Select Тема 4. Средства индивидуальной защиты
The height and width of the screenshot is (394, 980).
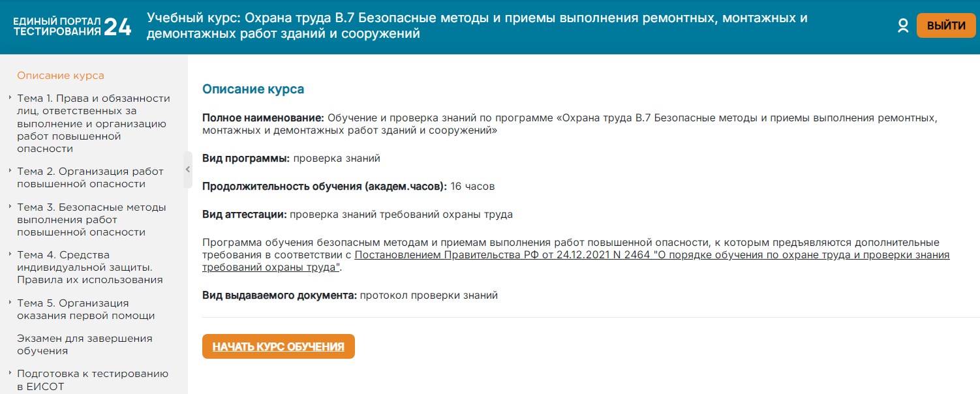pos(89,267)
